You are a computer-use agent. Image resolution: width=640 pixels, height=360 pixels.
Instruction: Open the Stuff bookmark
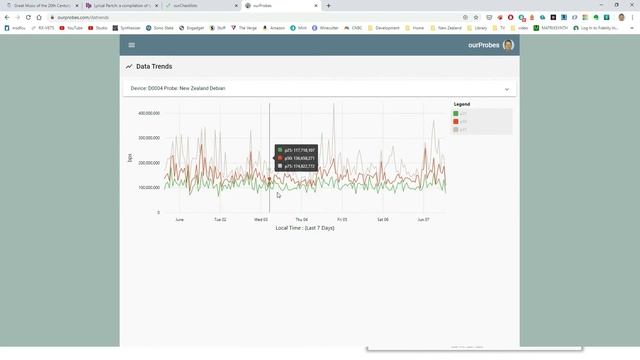tap(218, 28)
